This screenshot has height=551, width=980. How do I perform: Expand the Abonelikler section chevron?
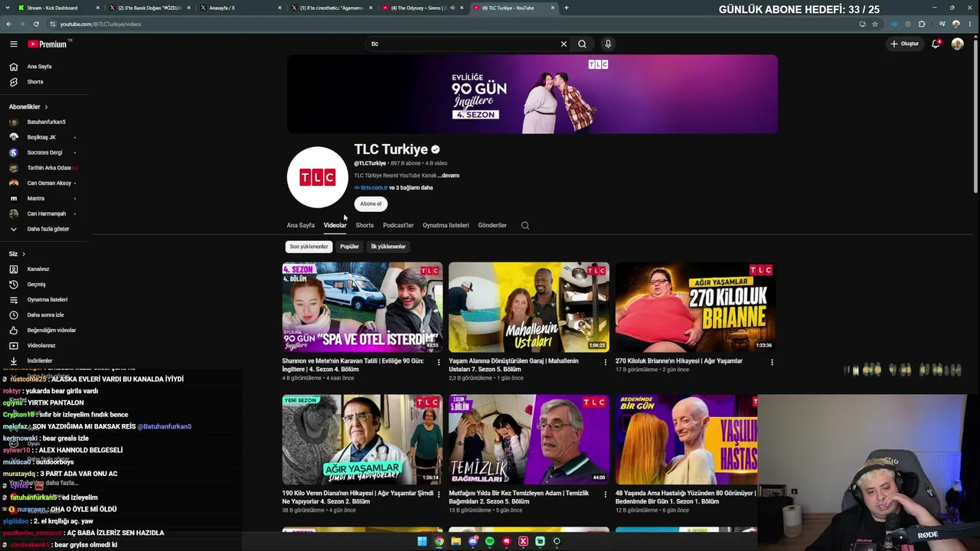pos(46,107)
